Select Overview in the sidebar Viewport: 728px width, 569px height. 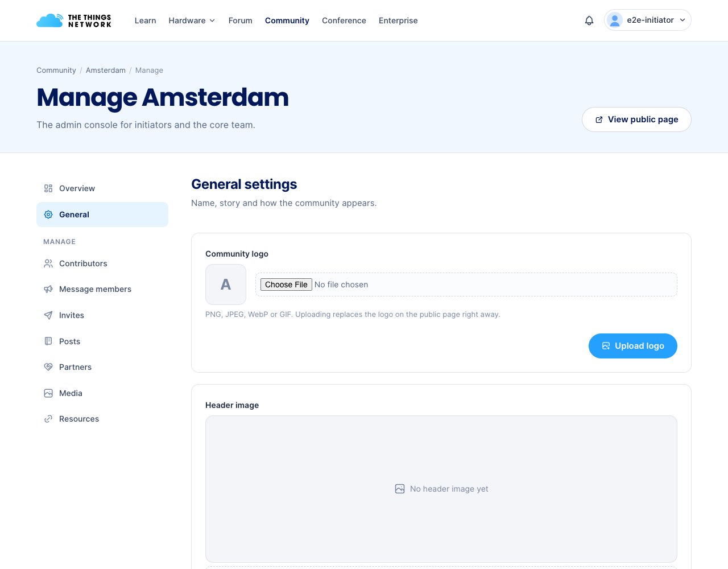click(102, 188)
